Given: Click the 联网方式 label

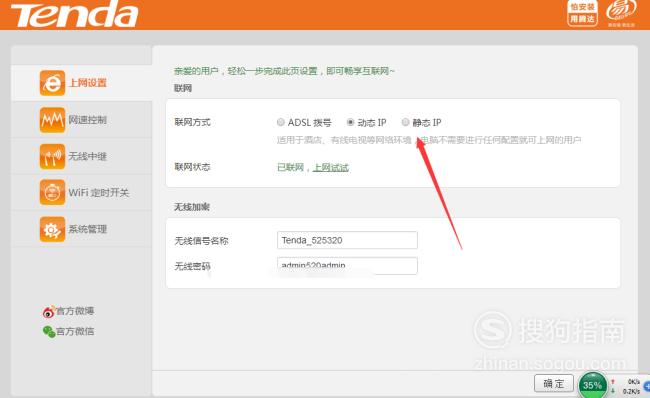Looking at the screenshot, I should point(192,122).
